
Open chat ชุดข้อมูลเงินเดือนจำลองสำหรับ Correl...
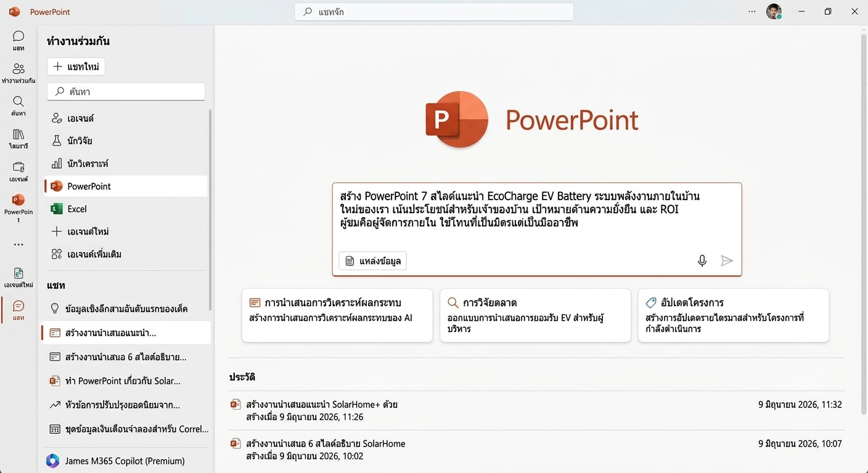(126, 429)
